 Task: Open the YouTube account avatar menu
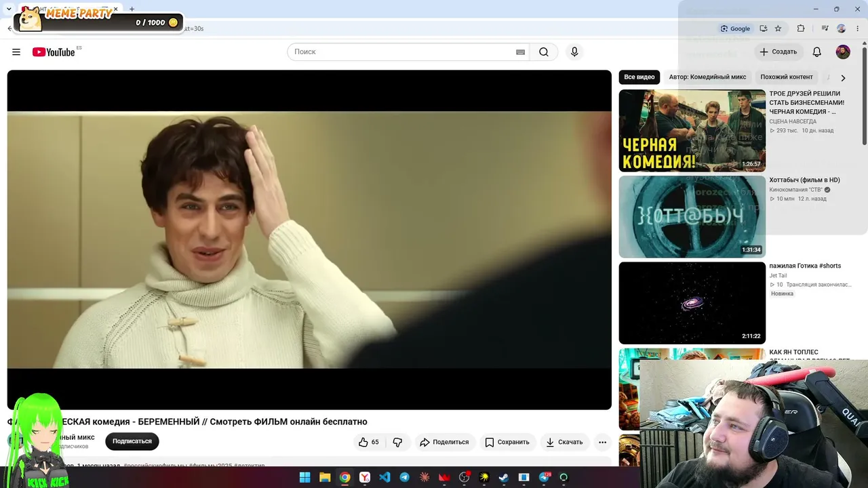843,52
